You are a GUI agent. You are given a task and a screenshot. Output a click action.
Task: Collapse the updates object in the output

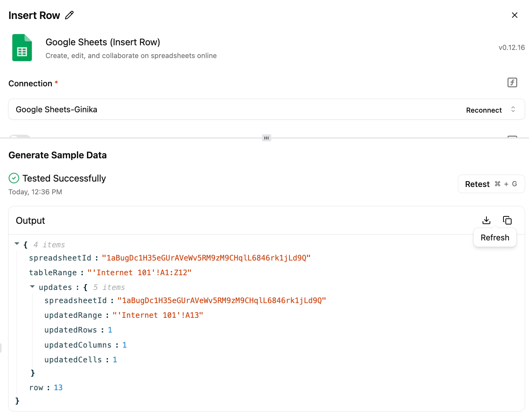click(33, 287)
